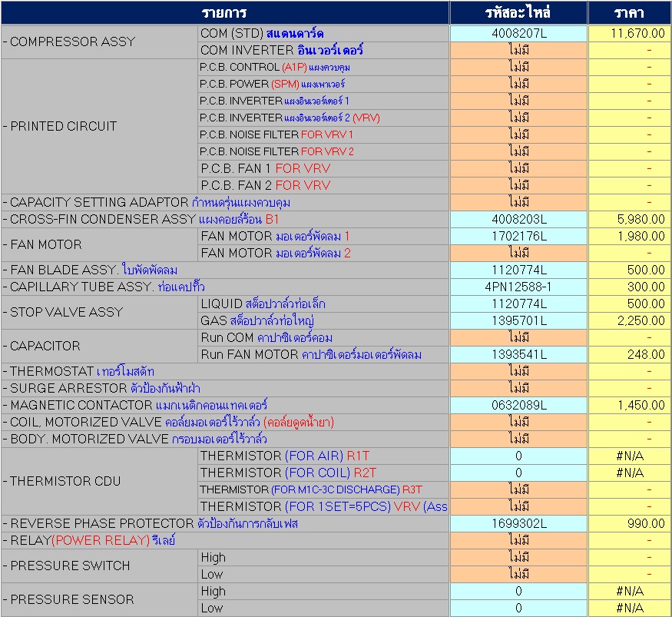Select Run COM capacitor cell
This screenshot has width=672, height=617.
tap(323, 338)
